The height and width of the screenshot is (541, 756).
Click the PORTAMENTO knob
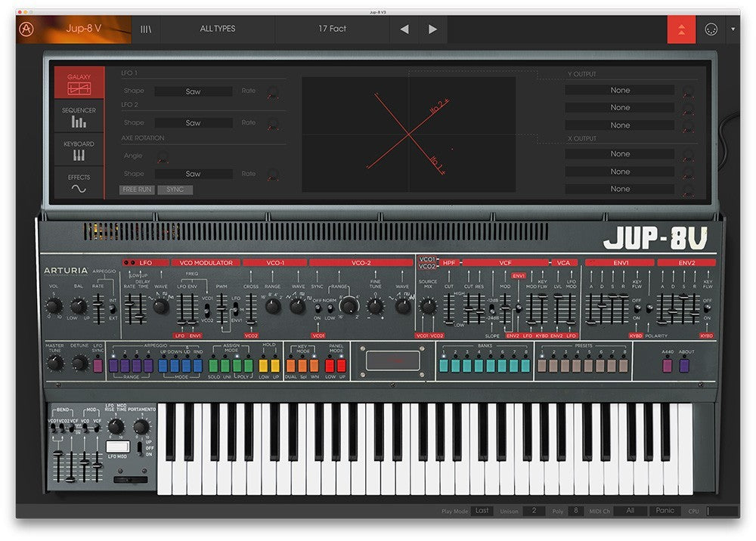pos(141,427)
